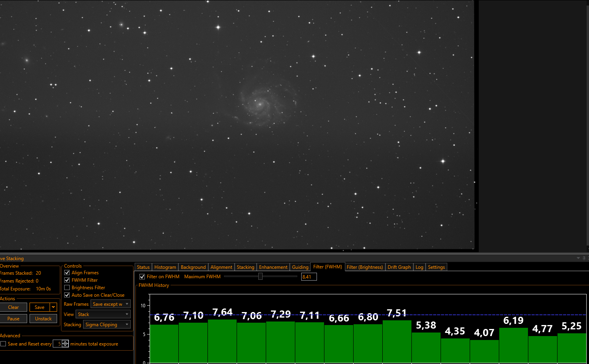Pause live stacking
Image resolution: width=589 pixels, height=364 pixels.
click(x=13, y=319)
